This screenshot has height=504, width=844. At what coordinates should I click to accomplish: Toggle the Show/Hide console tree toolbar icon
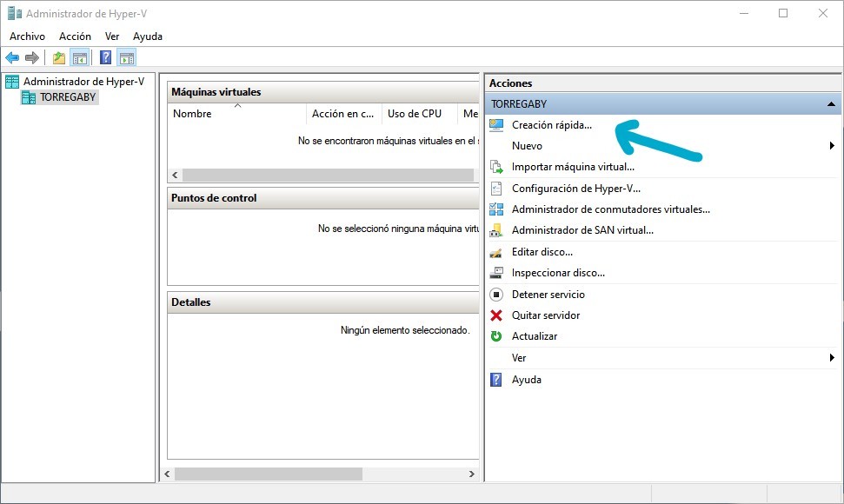[x=80, y=57]
